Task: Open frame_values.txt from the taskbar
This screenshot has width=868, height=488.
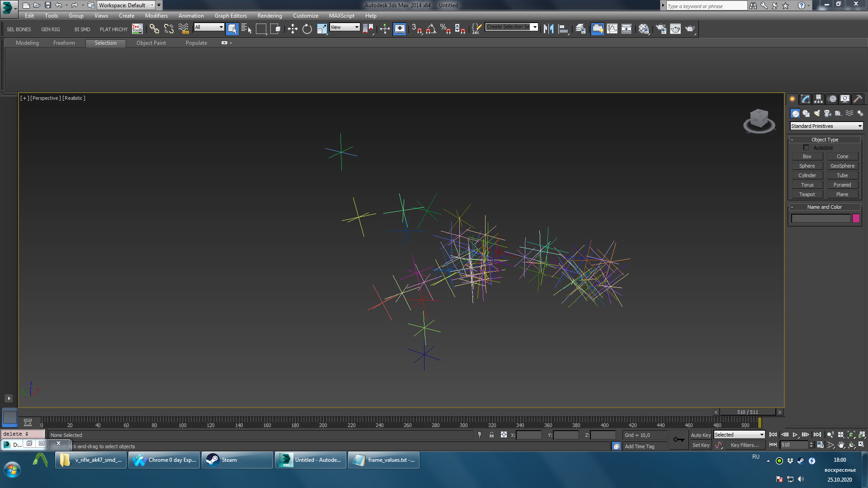Action: (x=384, y=460)
